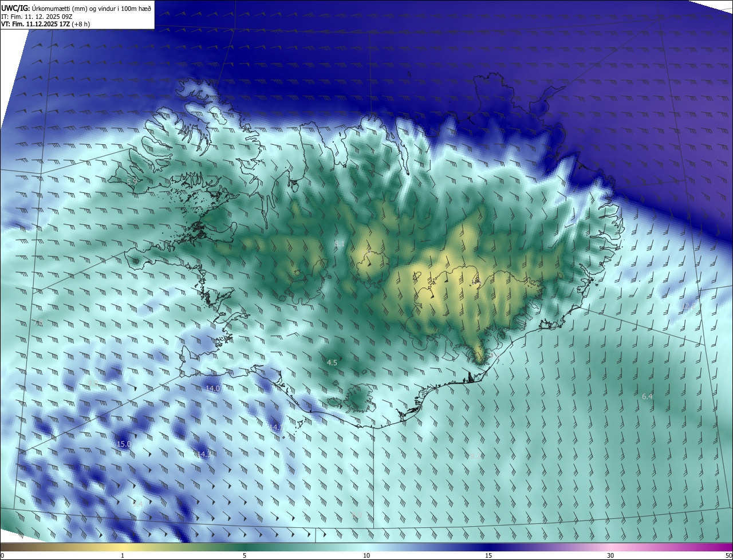Click the '15.0' value label on the map
Image resolution: width=733 pixels, height=560 pixels.
pos(124,444)
